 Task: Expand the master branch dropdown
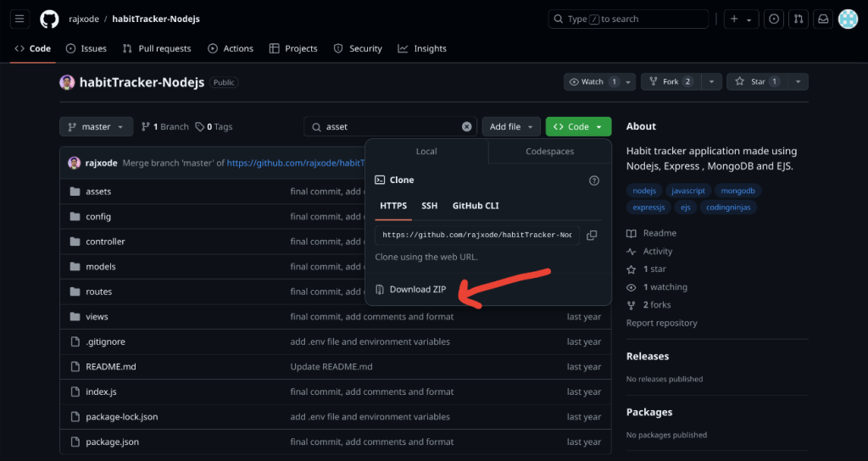point(96,127)
